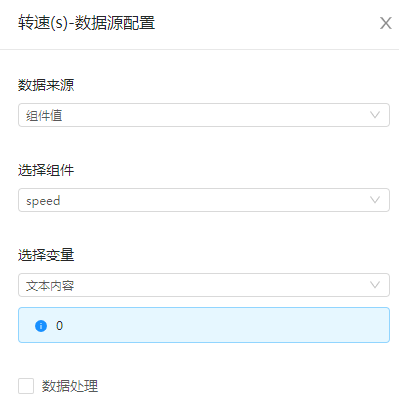The height and width of the screenshot is (416, 399).
Task: Select the 组件值 text in data source
Action: pyautogui.click(x=44, y=116)
